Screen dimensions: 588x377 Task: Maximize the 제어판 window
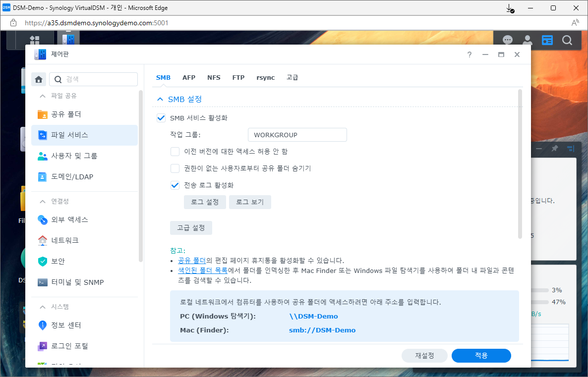coord(501,54)
